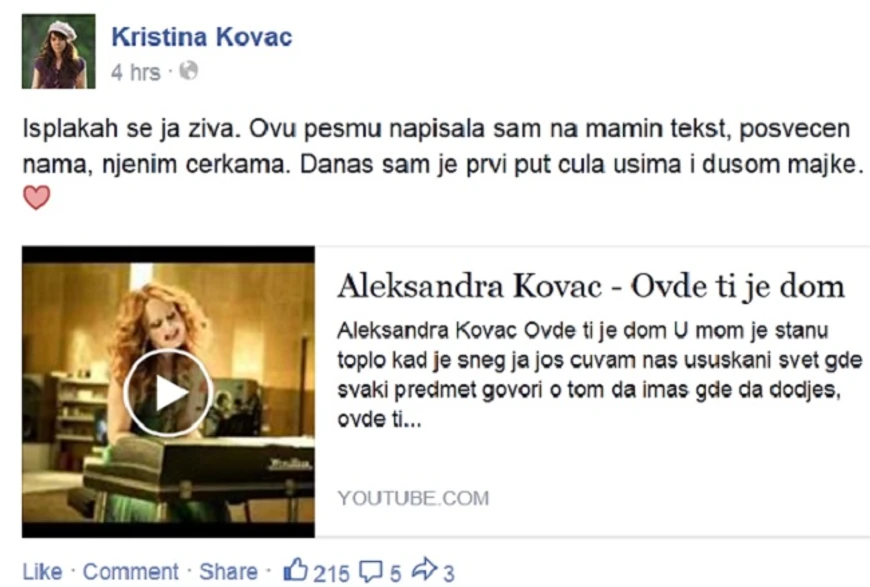Click the Comment action link
This screenshot has width=870, height=587.
tap(130, 571)
